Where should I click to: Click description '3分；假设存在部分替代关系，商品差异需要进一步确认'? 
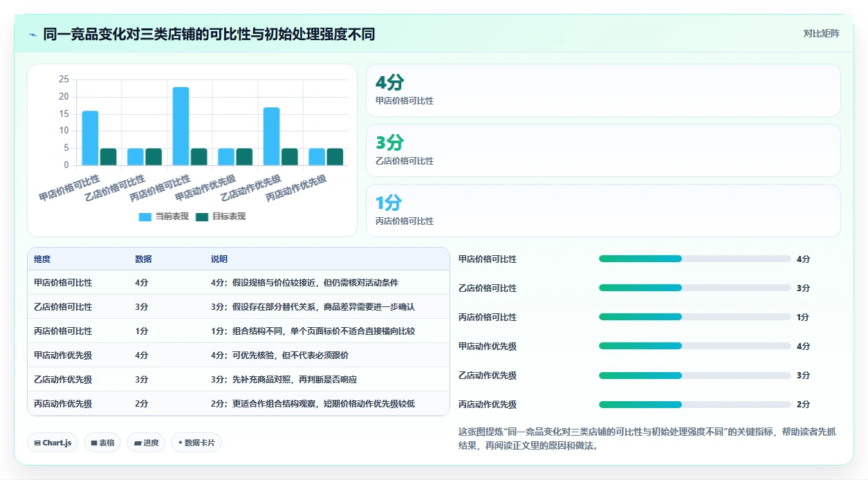[x=313, y=306]
